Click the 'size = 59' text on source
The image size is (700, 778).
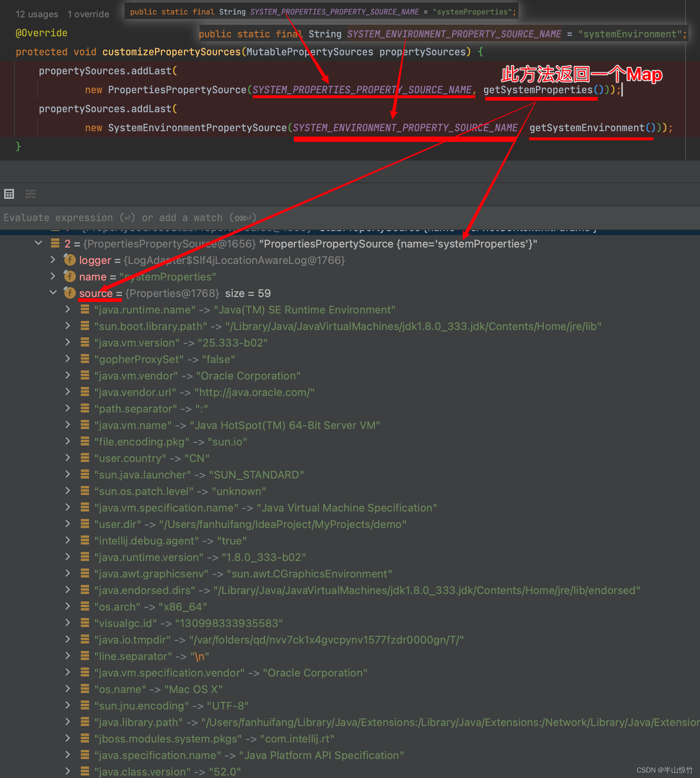point(248,293)
